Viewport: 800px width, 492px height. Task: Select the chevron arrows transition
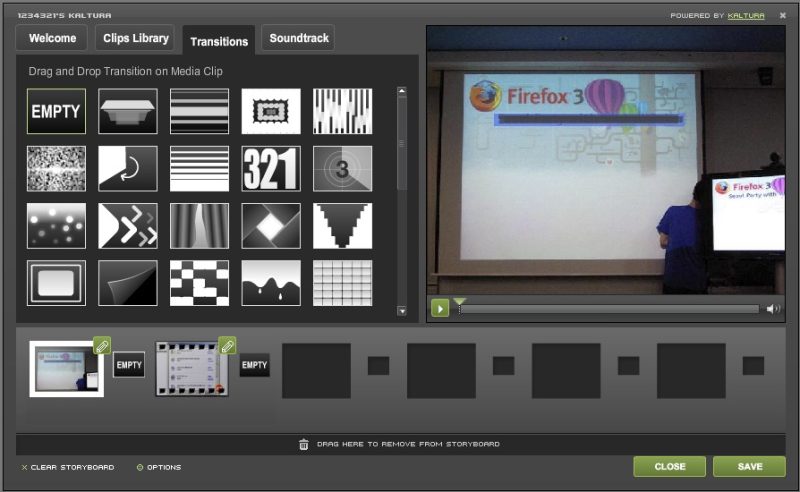coord(128,226)
